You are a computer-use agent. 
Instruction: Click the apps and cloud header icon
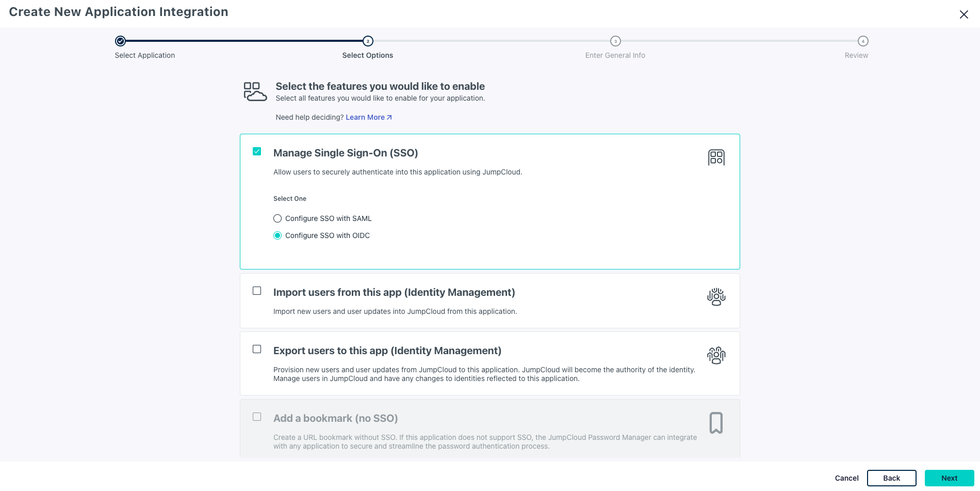tap(255, 92)
